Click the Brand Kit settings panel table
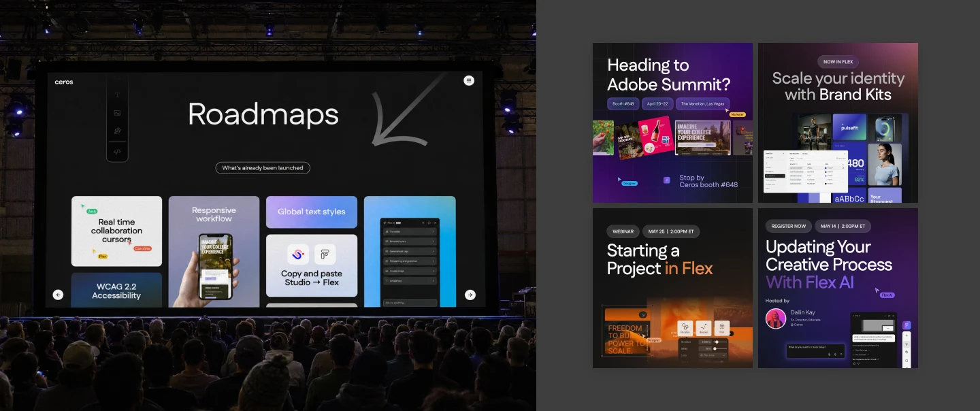 point(806,171)
